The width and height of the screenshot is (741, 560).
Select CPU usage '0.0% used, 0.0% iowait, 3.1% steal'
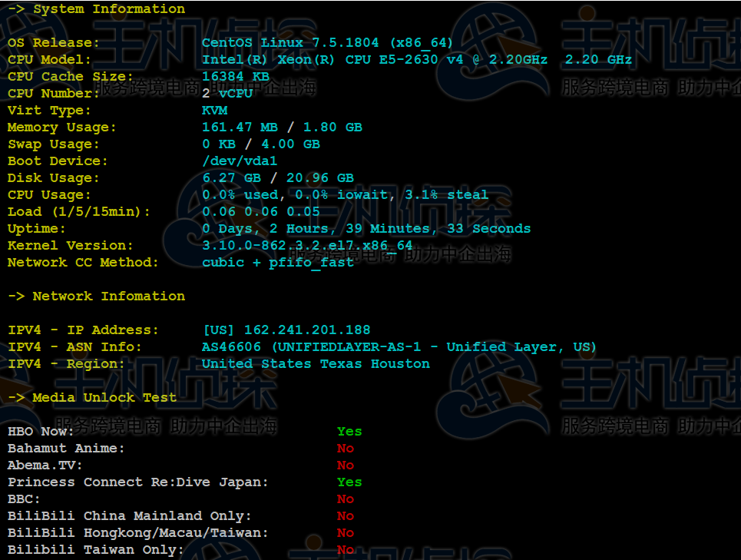point(346,194)
